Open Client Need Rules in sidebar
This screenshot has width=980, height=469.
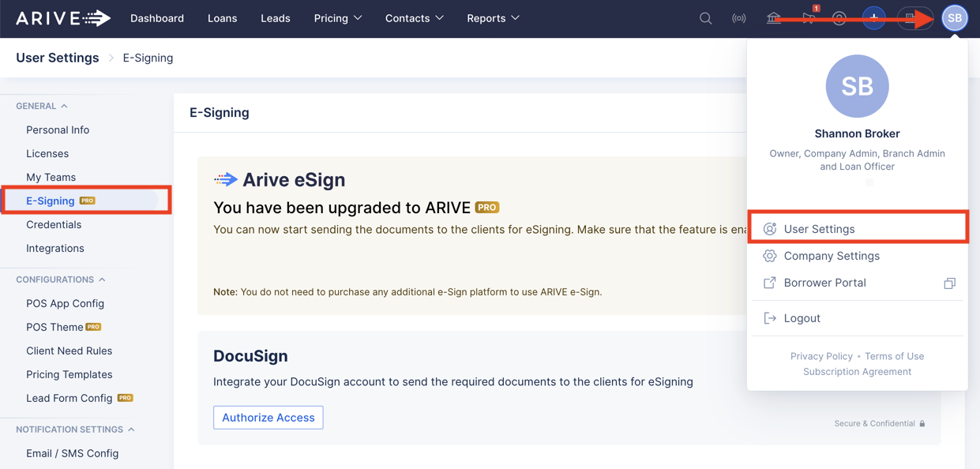69,351
